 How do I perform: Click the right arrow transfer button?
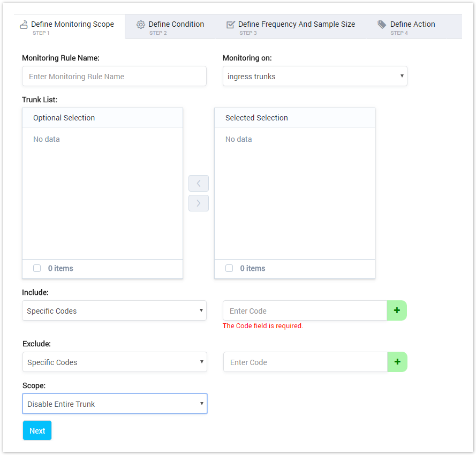tap(199, 203)
